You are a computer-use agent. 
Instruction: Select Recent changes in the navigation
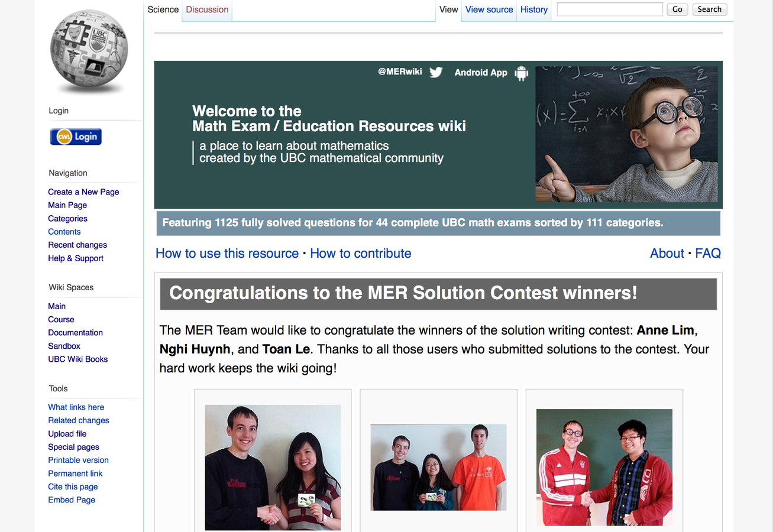[77, 245]
